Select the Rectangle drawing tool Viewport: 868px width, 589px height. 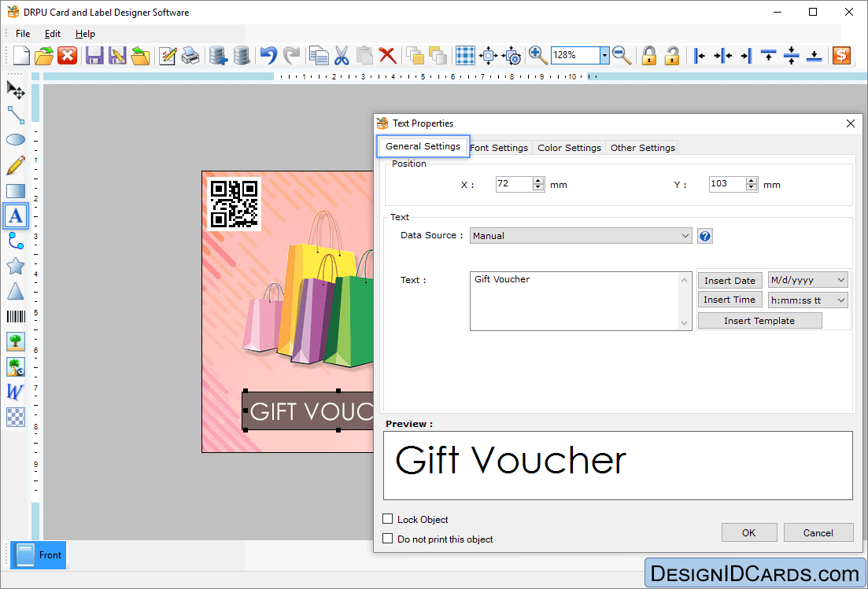(16, 191)
